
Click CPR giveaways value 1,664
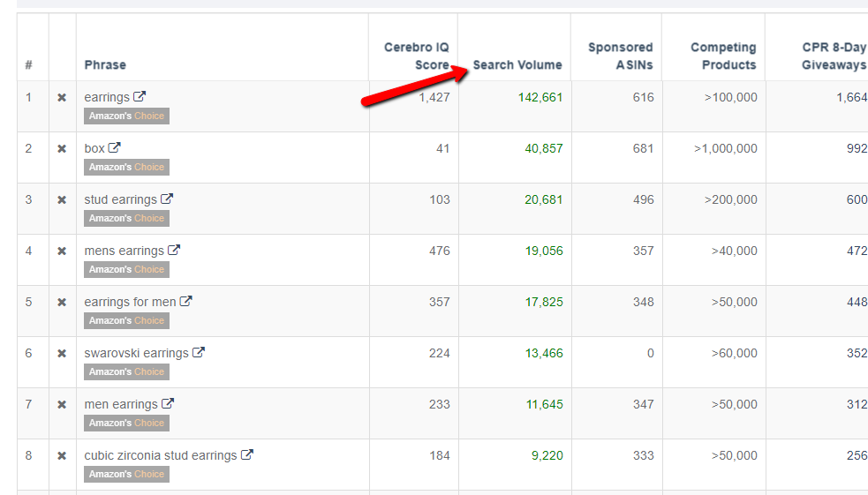click(851, 97)
